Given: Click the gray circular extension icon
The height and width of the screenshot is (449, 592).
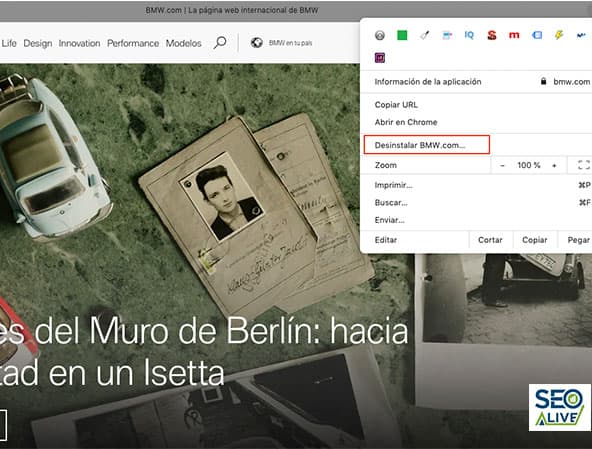Looking at the screenshot, I should coord(380,35).
